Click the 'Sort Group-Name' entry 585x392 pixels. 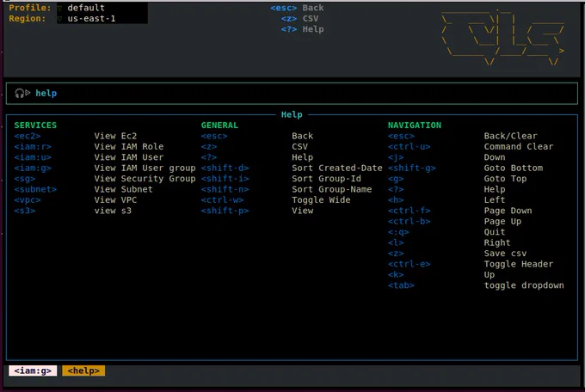click(x=332, y=189)
